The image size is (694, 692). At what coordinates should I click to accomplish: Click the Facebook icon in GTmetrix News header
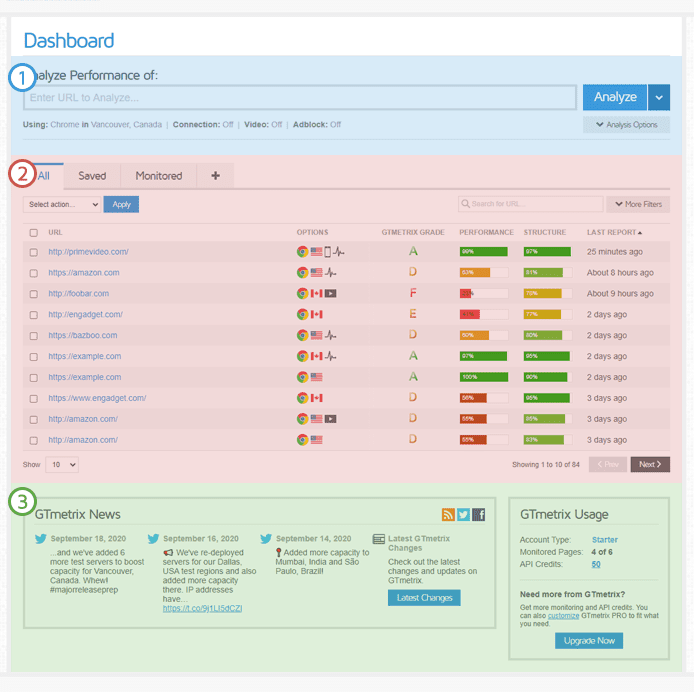coord(479,514)
